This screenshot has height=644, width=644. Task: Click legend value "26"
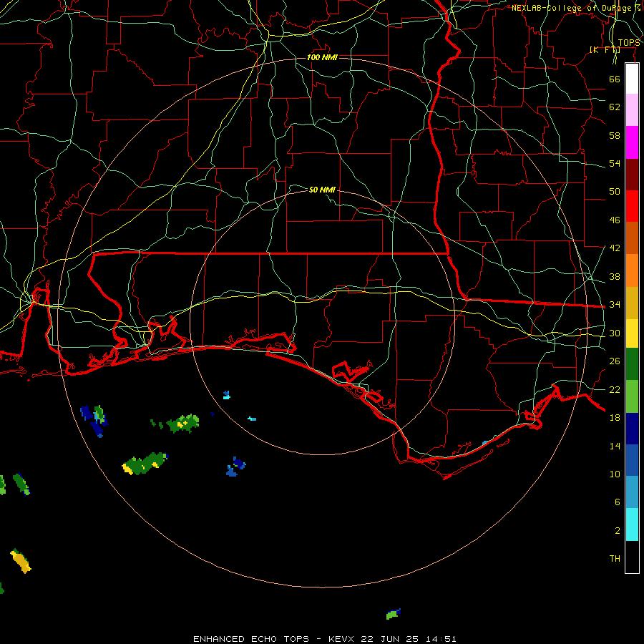click(x=615, y=361)
